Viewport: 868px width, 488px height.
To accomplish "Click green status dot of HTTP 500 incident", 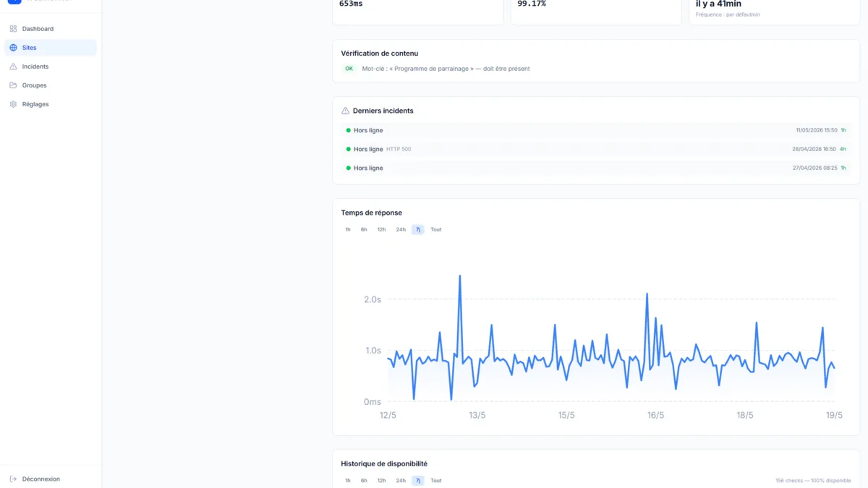I will (x=348, y=149).
